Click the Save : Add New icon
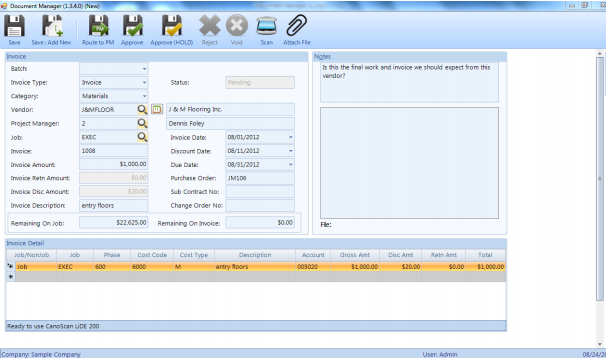 [x=52, y=26]
